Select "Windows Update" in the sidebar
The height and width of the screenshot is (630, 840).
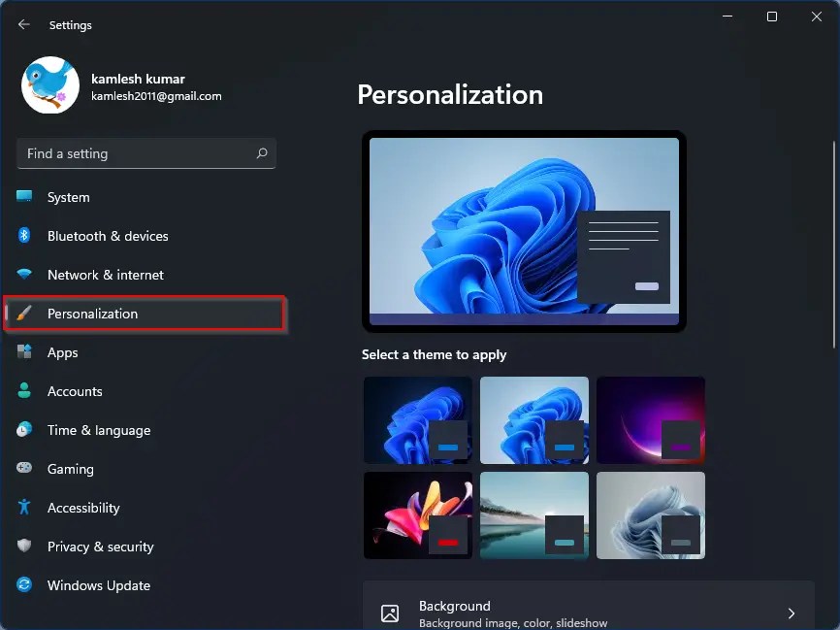(98, 585)
